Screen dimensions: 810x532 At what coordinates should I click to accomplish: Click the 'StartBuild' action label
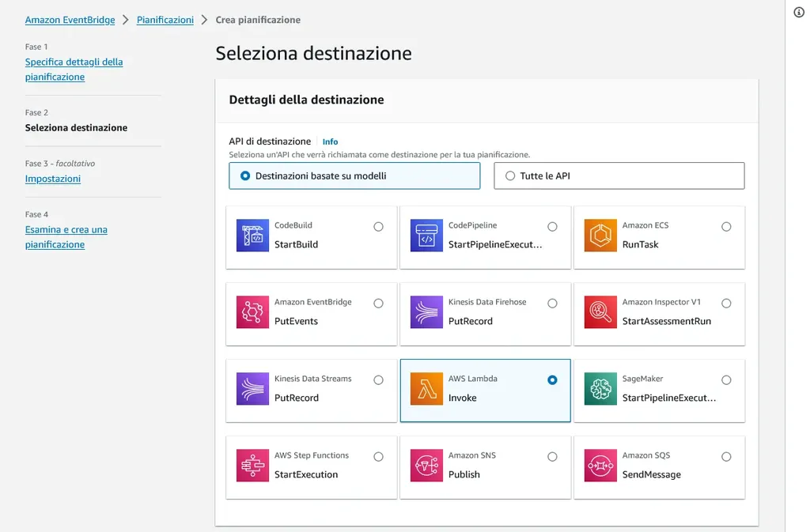[x=296, y=244]
